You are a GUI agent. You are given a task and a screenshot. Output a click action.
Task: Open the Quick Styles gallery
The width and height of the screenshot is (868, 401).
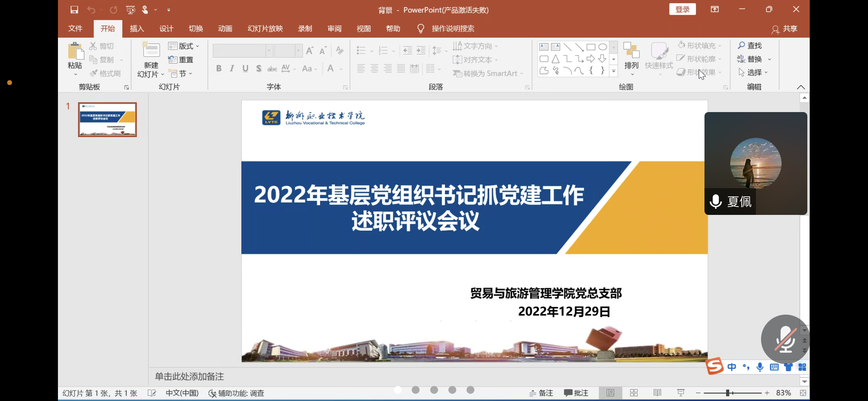(659, 58)
